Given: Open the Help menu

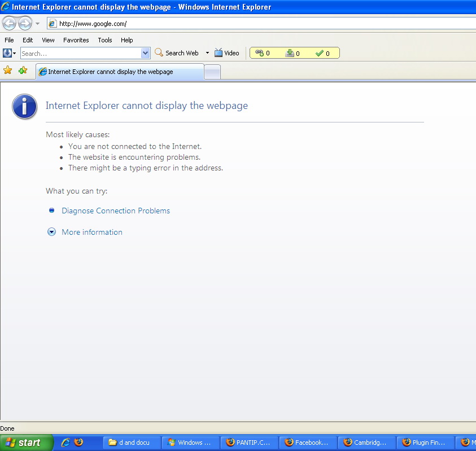Looking at the screenshot, I should pos(127,40).
